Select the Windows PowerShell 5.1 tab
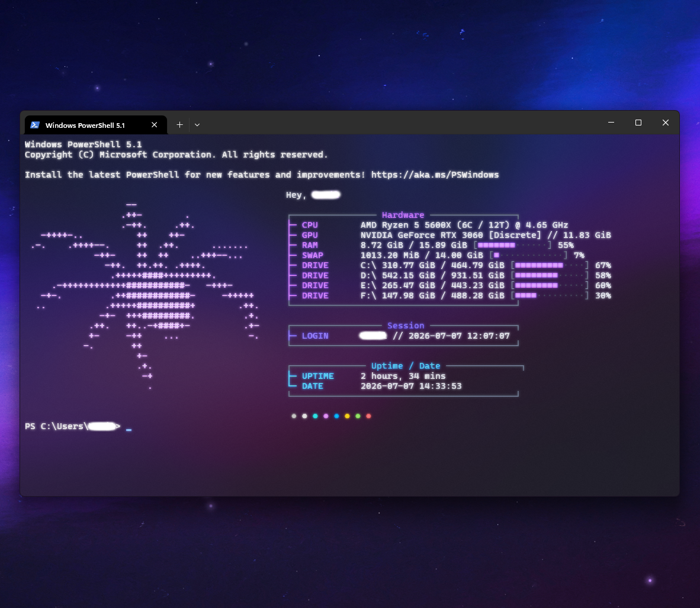Screen dimensions: 700x608 (95, 125)
